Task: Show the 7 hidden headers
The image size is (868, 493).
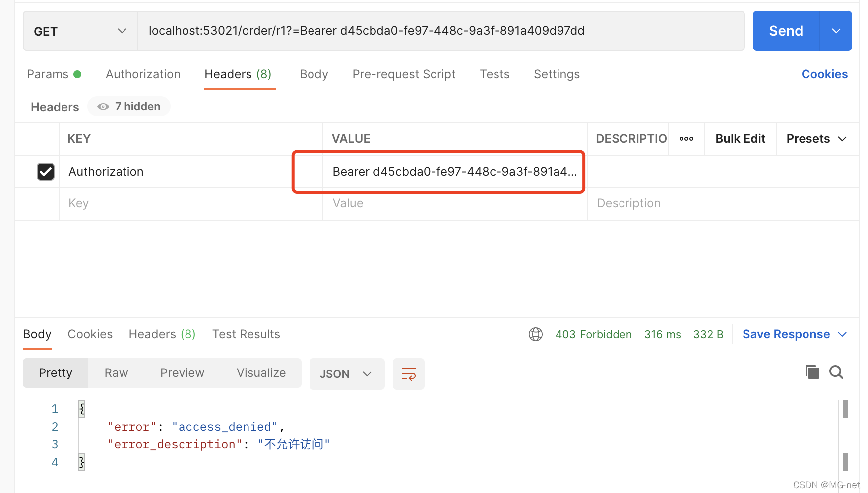Action: pyautogui.click(x=129, y=107)
